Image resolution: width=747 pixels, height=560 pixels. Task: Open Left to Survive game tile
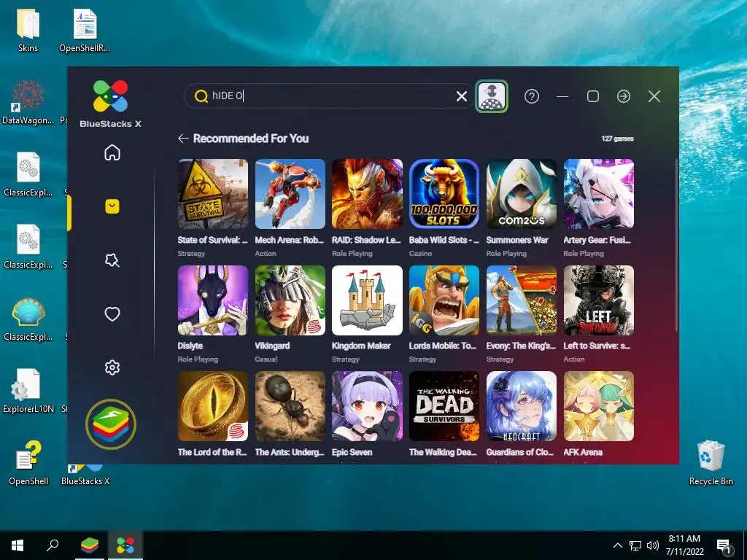pos(599,300)
